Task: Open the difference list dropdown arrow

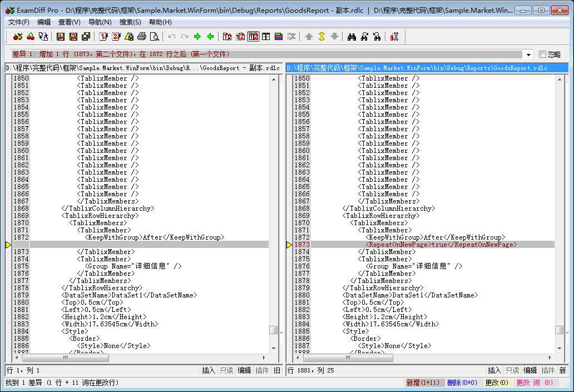Action: click(x=528, y=54)
